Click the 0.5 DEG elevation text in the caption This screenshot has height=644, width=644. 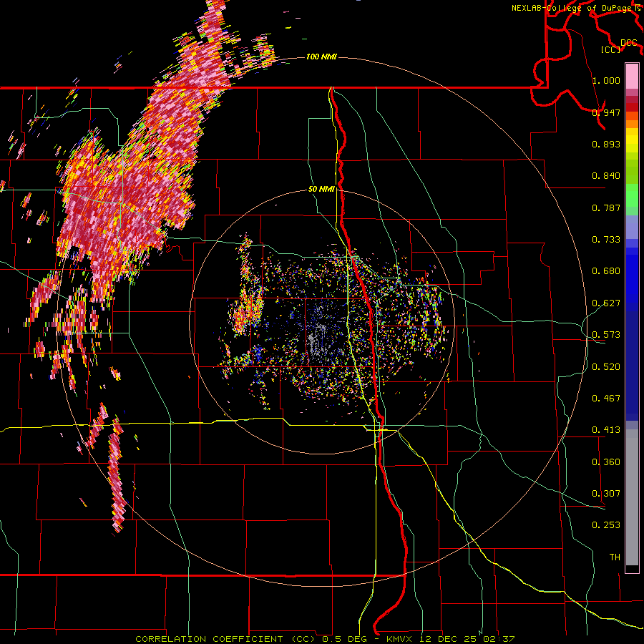click(x=344, y=639)
